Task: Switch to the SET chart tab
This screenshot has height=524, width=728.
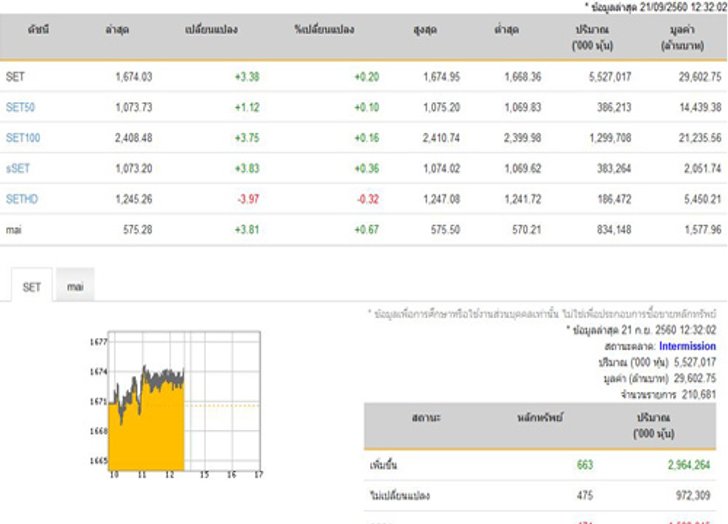Action: (32, 287)
